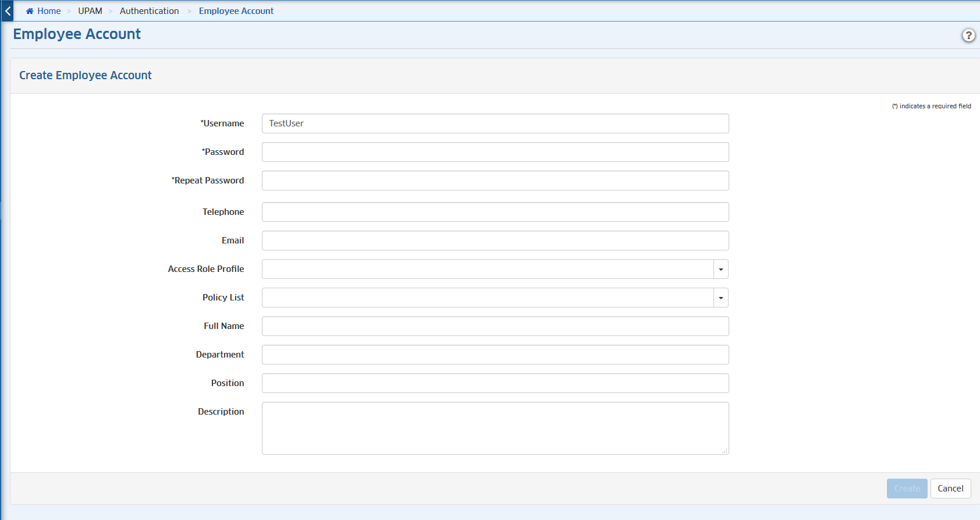Screen dimensions: 980x520
Task: Focus the Description text area
Action: point(495,428)
